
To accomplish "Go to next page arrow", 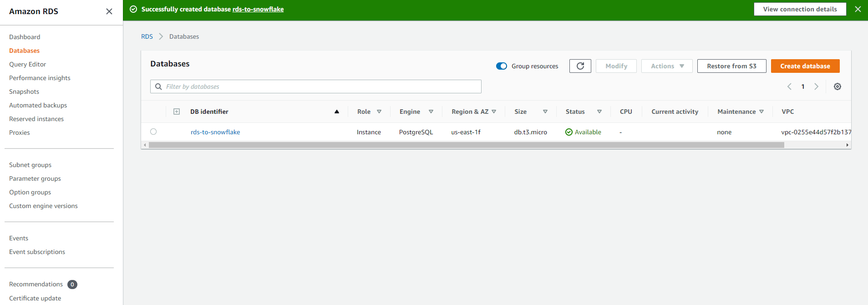I will pos(817,86).
